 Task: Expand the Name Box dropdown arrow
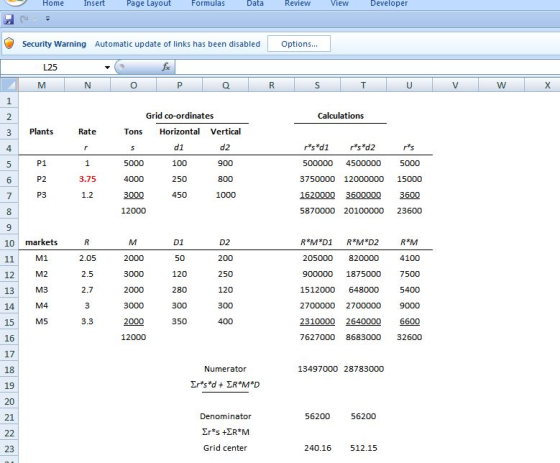click(107, 67)
